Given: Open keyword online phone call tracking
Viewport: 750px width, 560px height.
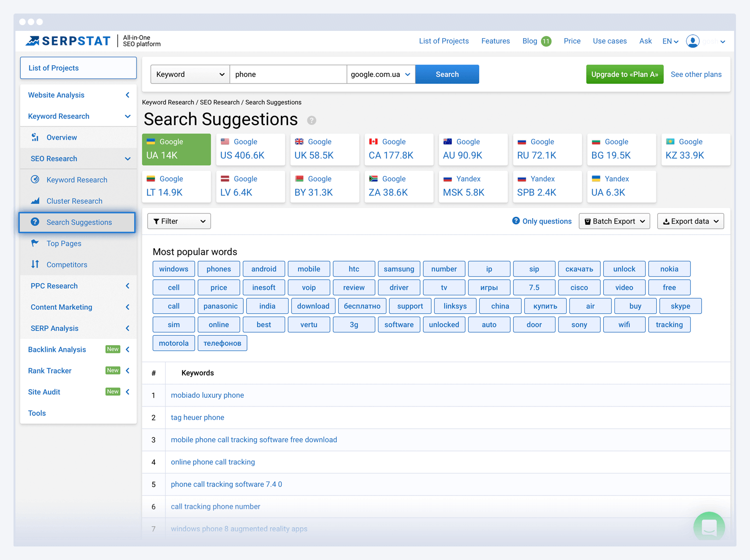Looking at the screenshot, I should [x=213, y=462].
